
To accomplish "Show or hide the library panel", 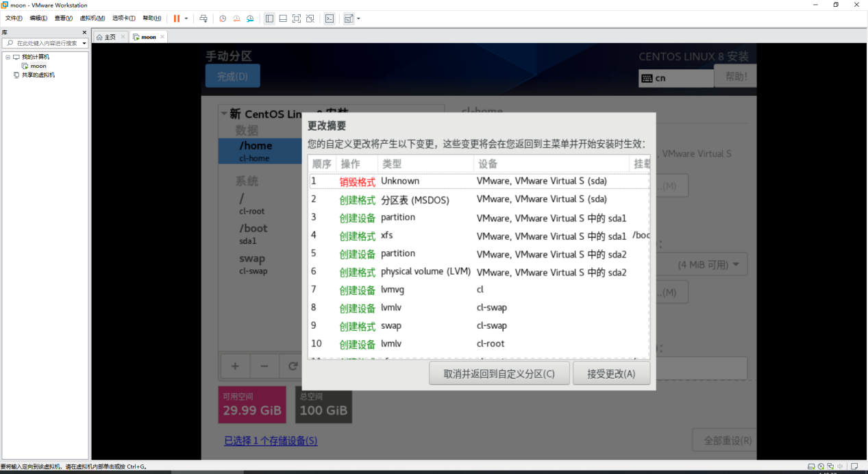I will point(269,18).
